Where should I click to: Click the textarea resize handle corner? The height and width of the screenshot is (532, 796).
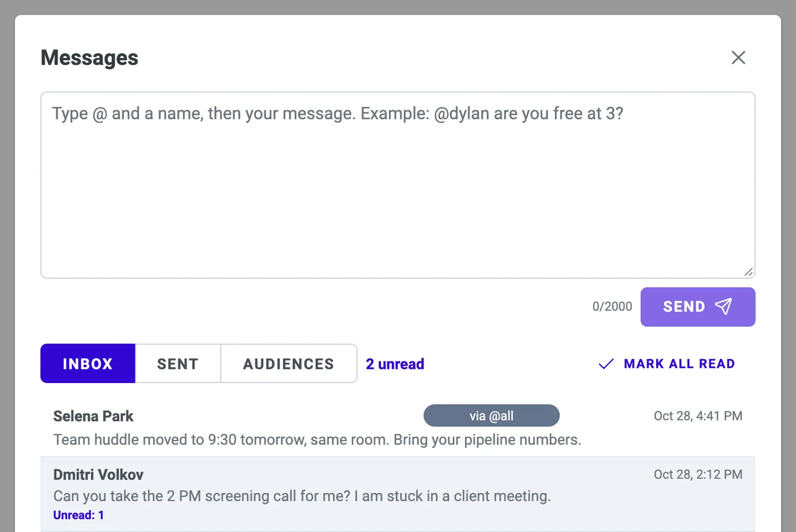pos(748,272)
